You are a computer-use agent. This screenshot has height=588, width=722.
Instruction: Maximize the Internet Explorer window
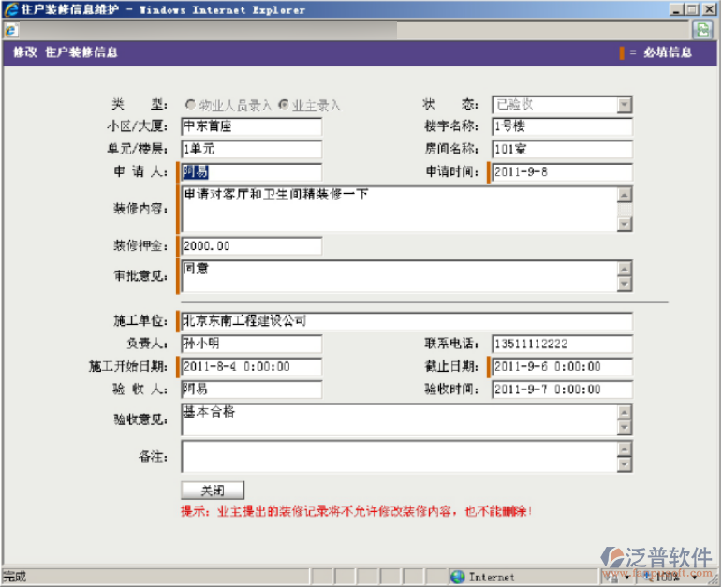[x=692, y=9]
